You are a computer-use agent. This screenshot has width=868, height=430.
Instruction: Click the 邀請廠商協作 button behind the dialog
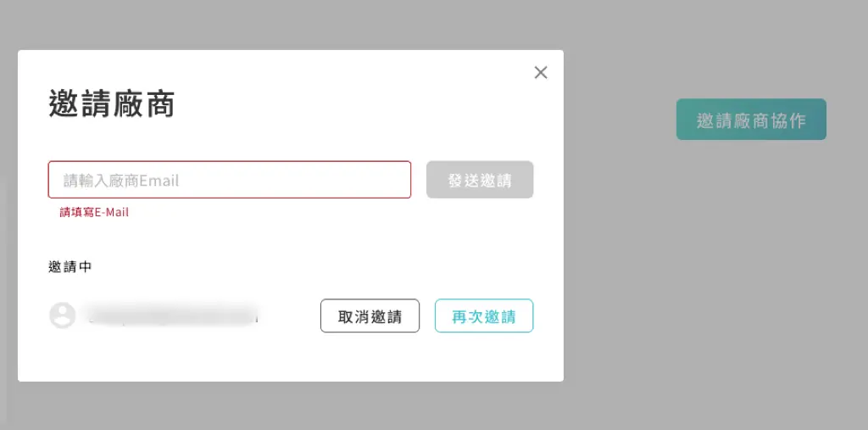[751, 119]
